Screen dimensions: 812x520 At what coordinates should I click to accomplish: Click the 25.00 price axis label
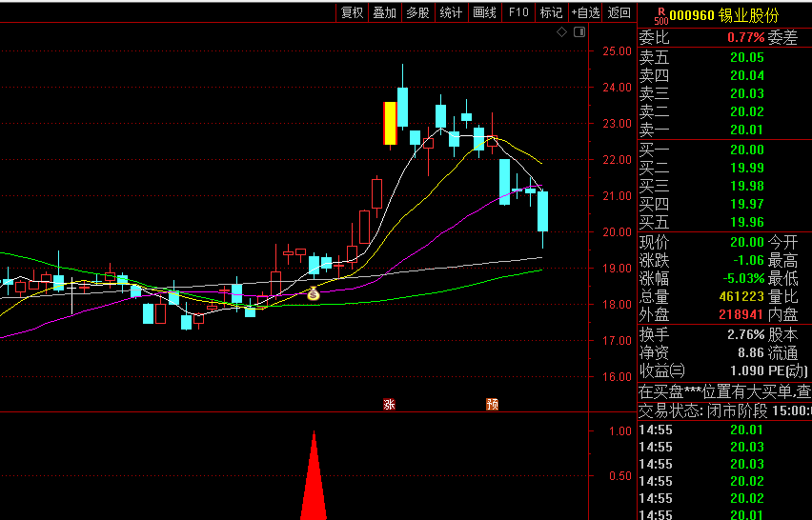[x=617, y=51]
